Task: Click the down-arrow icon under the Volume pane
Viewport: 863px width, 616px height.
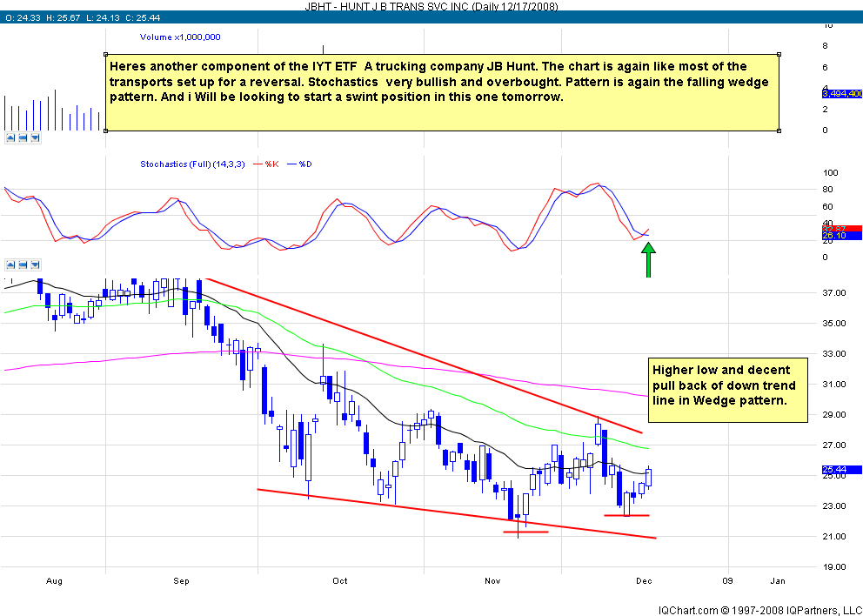Action: [x=35, y=137]
